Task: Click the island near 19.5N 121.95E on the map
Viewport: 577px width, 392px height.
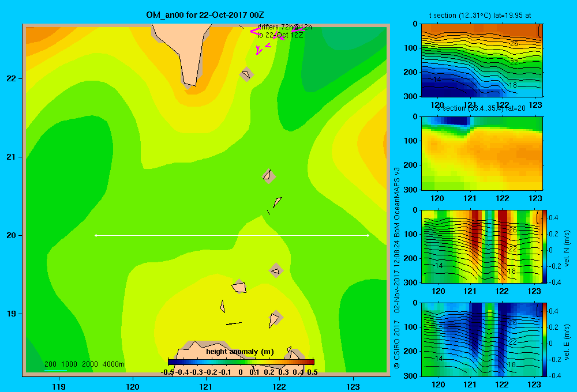Action: pos(276,271)
